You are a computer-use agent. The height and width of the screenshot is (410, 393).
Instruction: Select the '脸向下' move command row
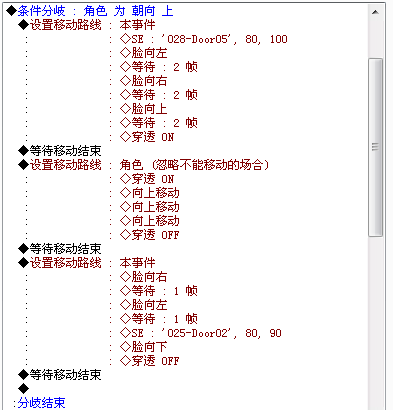coord(143,347)
